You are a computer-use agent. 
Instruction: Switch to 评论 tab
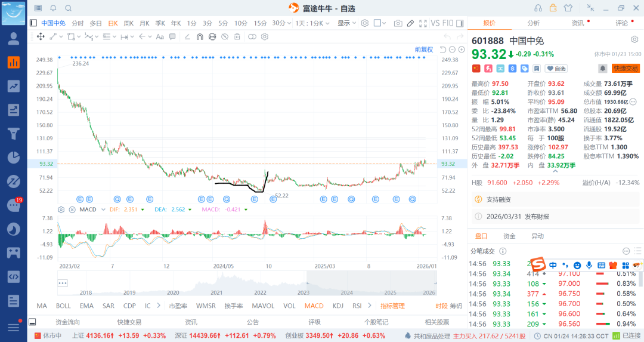pyautogui.click(x=622, y=23)
